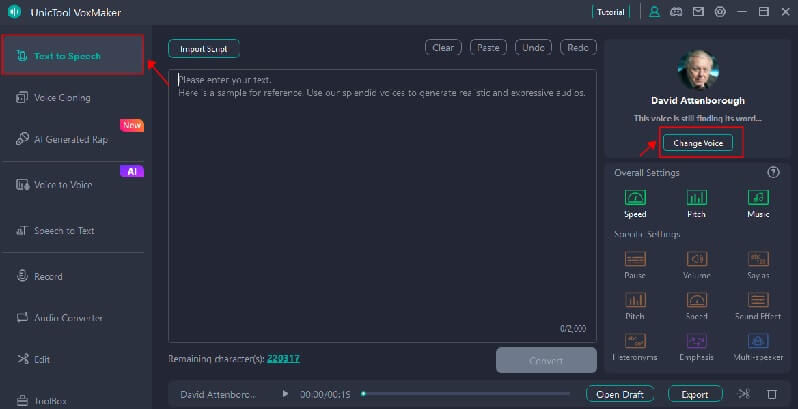This screenshot has height=409, width=798.
Task: Delete the audio with the trash icon
Action: pos(771,394)
